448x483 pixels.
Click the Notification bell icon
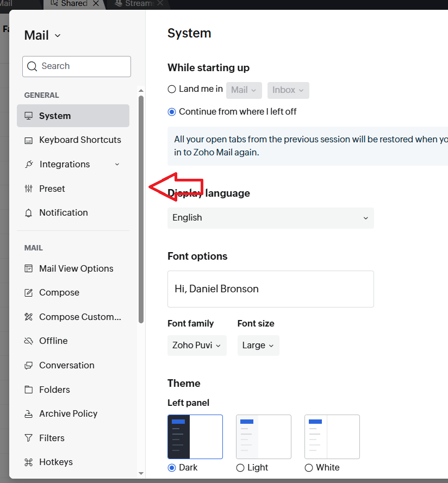28,213
